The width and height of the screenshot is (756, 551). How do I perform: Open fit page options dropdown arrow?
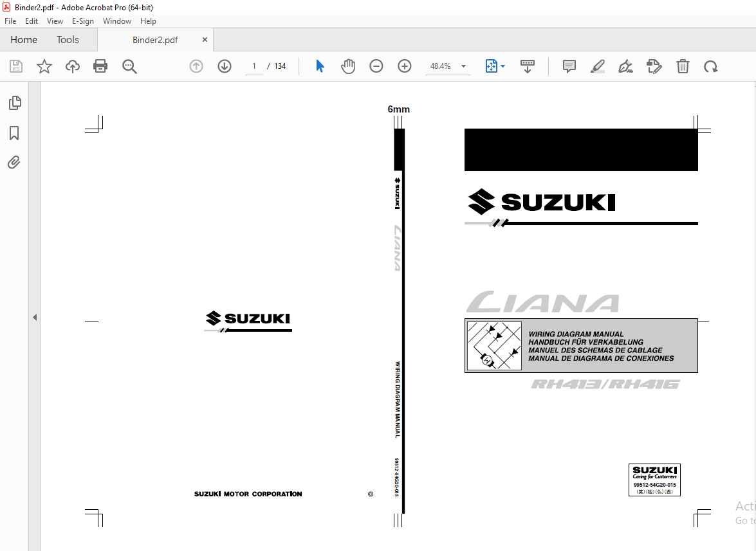click(x=503, y=66)
